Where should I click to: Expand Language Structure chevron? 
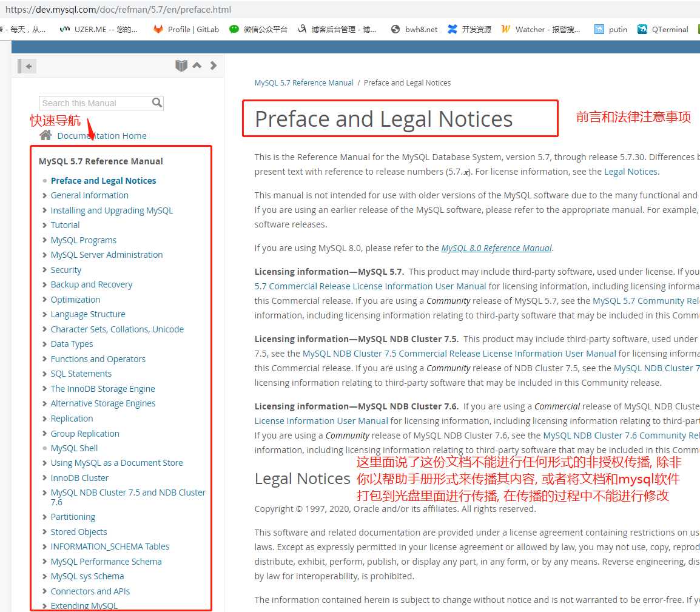[x=44, y=314]
